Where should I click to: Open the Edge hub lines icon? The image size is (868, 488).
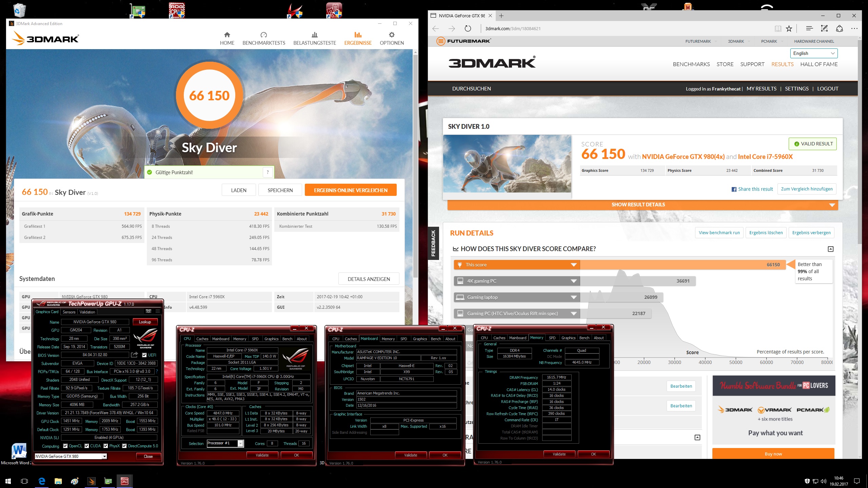809,28
